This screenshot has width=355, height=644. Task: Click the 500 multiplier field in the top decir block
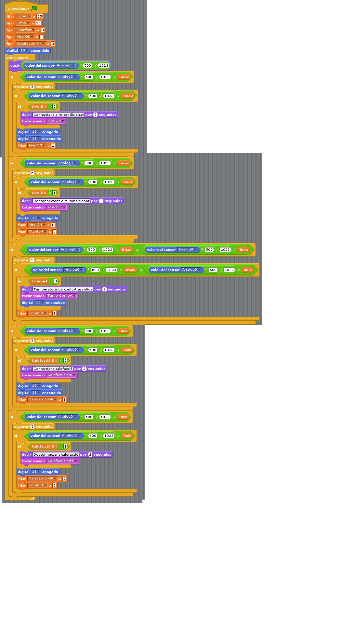click(87, 65)
